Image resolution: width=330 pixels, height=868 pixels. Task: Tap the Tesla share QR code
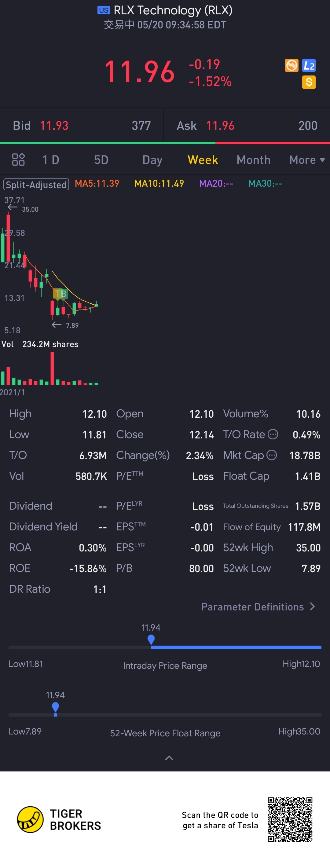(x=290, y=819)
